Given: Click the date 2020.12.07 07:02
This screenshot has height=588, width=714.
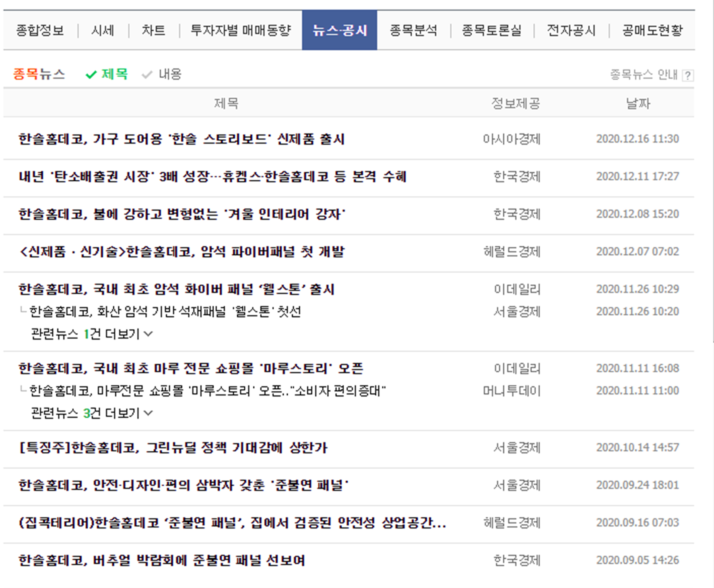Looking at the screenshot, I should [x=638, y=252].
